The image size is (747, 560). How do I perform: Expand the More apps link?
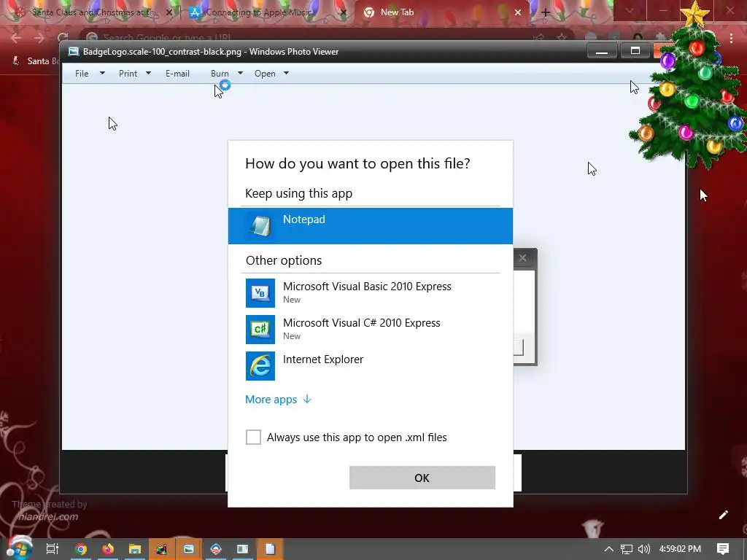[278, 400]
